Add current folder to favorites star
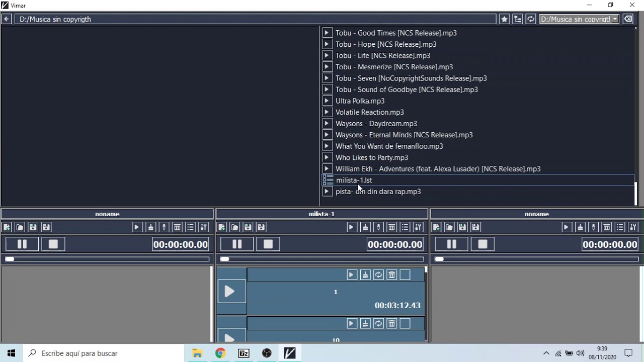The height and width of the screenshot is (362, 644). (504, 19)
